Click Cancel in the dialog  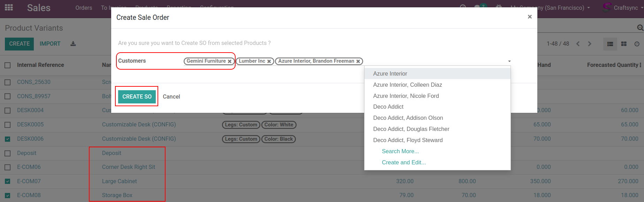coord(171,96)
